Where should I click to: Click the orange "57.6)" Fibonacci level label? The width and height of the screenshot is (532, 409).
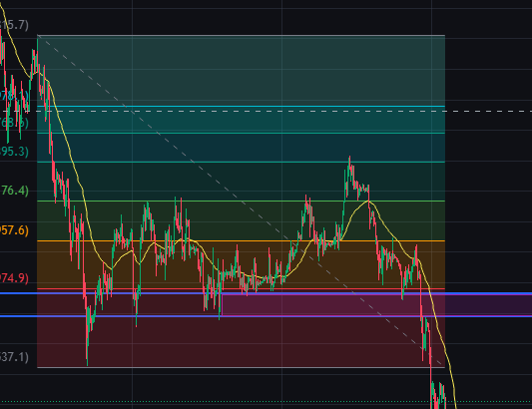[x=14, y=230]
